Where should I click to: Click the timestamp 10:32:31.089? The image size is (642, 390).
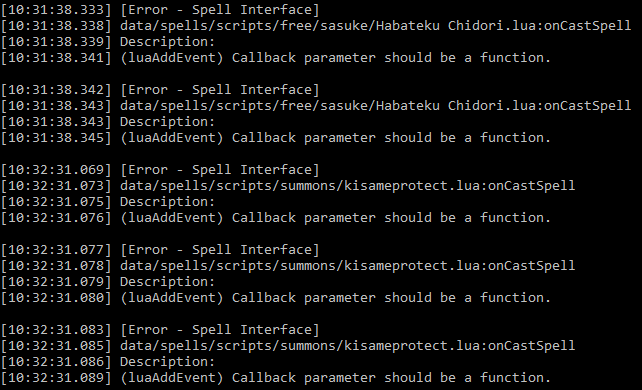[56, 378]
